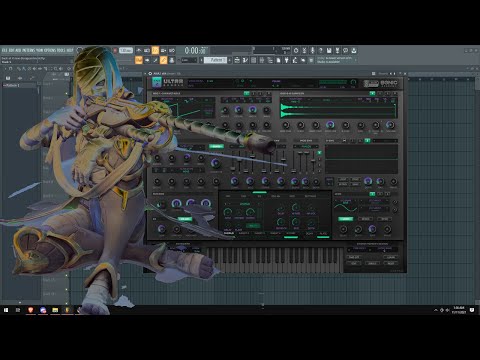Screen dimensions: 480x360
Task: Open Windows Start menu
Action: (x=6, y=310)
